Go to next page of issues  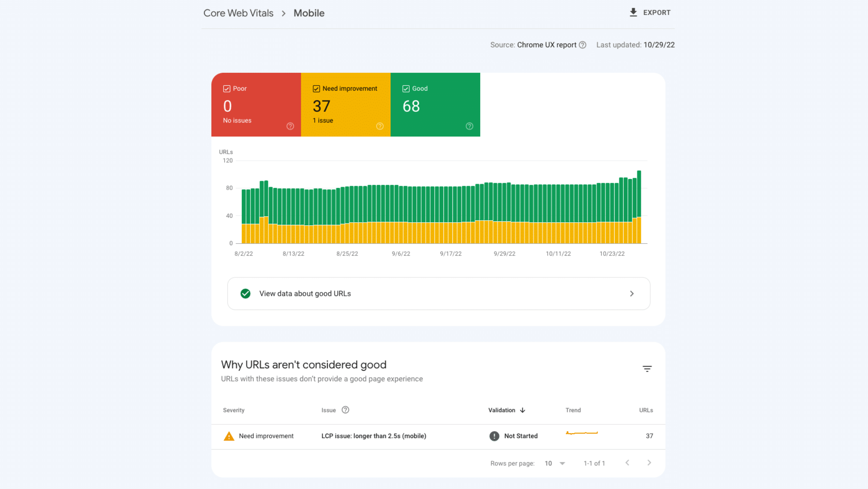coord(649,463)
